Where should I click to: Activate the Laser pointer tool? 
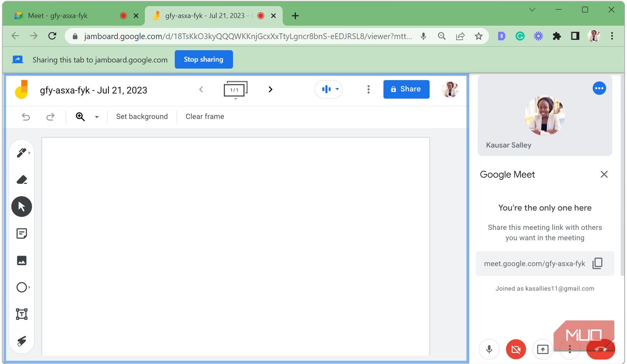[22, 341]
